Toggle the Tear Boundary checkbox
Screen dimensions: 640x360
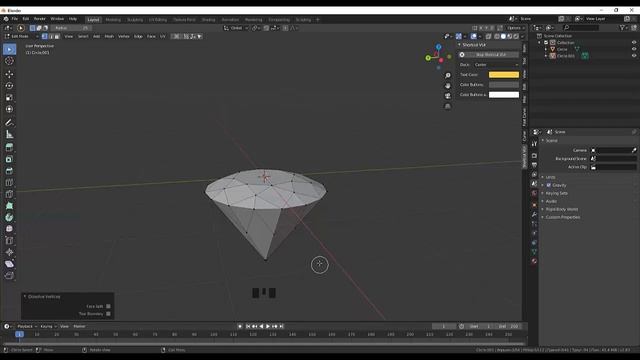108,314
